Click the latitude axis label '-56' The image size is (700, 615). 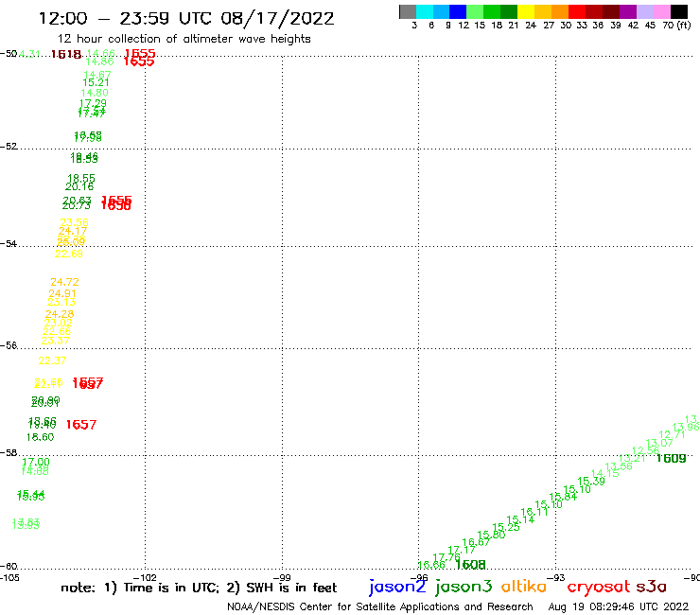click(x=9, y=345)
